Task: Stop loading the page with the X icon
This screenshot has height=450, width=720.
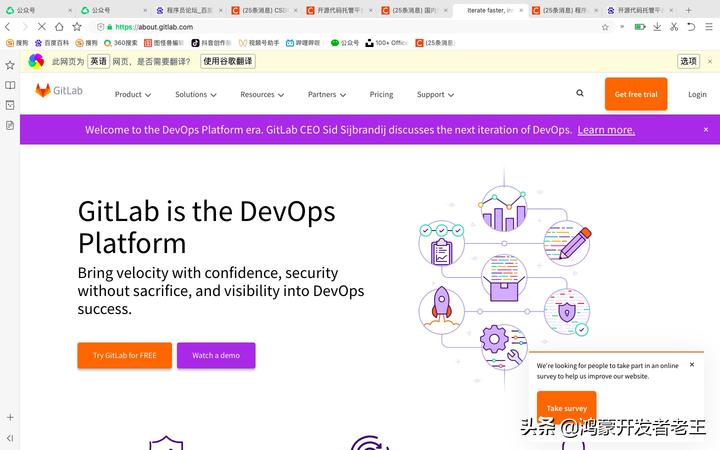Action: 41,27
